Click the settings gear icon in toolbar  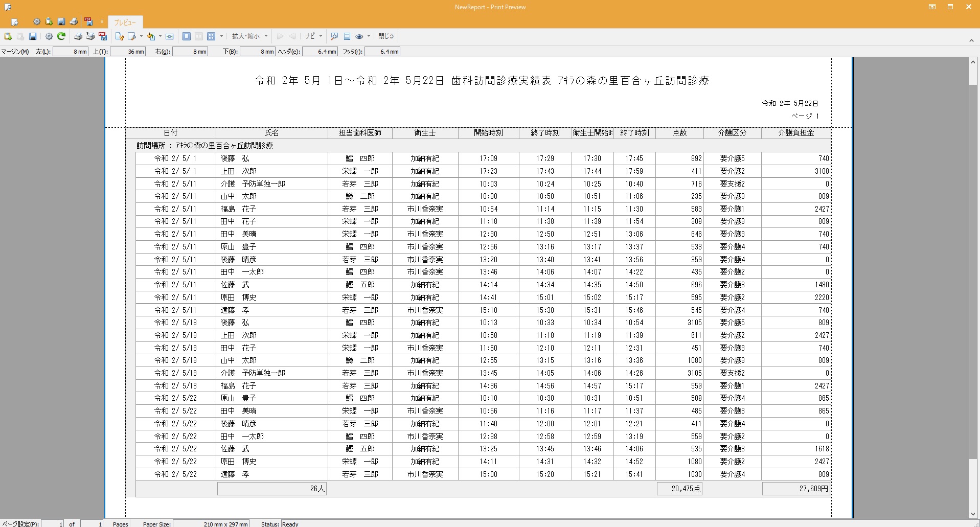pyautogui.click(x=49, y=36)
